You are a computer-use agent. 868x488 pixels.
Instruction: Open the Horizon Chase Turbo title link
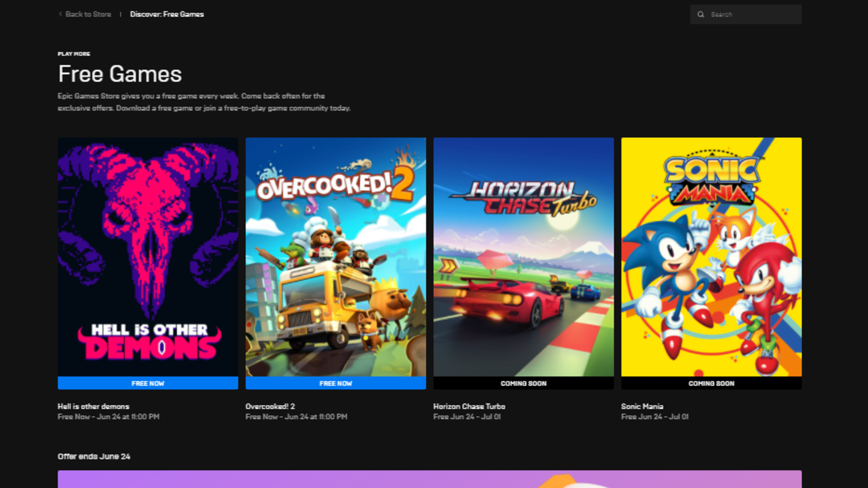[x=469, y=406]
